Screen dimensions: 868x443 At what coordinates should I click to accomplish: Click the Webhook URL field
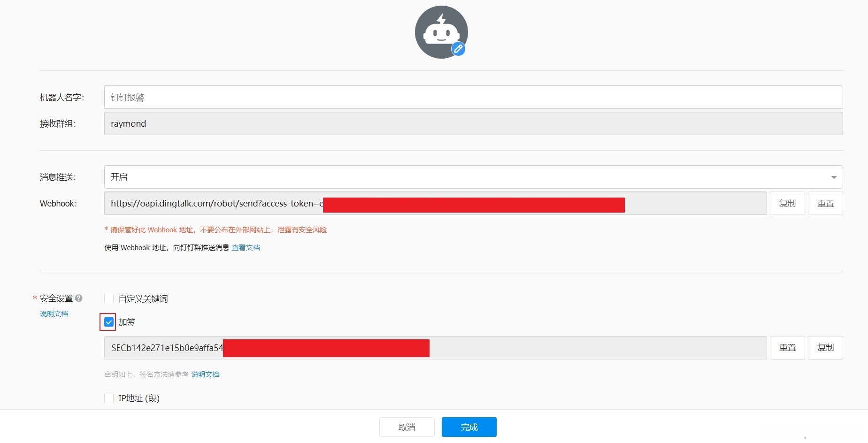435,203
